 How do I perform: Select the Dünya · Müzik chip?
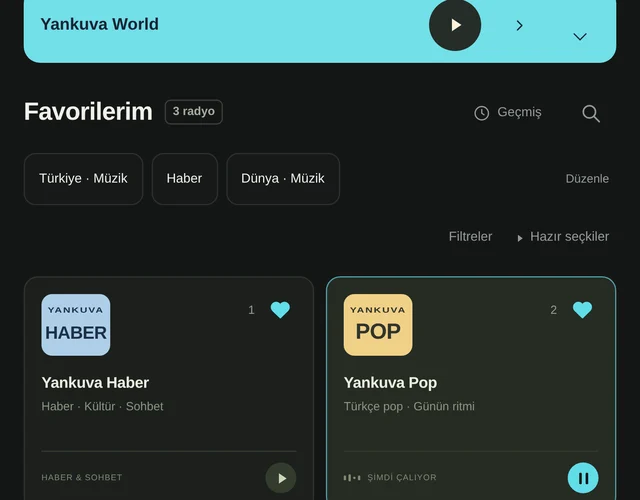click(x=283, y=179)
